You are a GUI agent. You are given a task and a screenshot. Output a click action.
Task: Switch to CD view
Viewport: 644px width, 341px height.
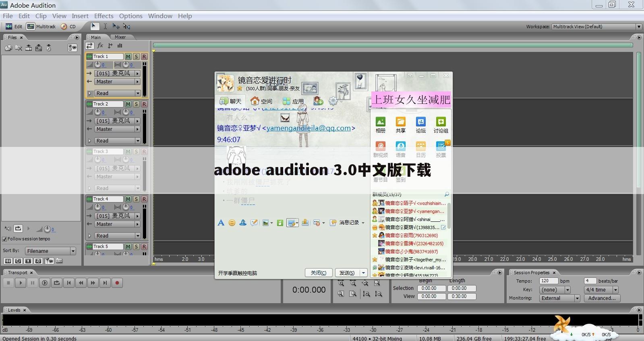point(68,26)
